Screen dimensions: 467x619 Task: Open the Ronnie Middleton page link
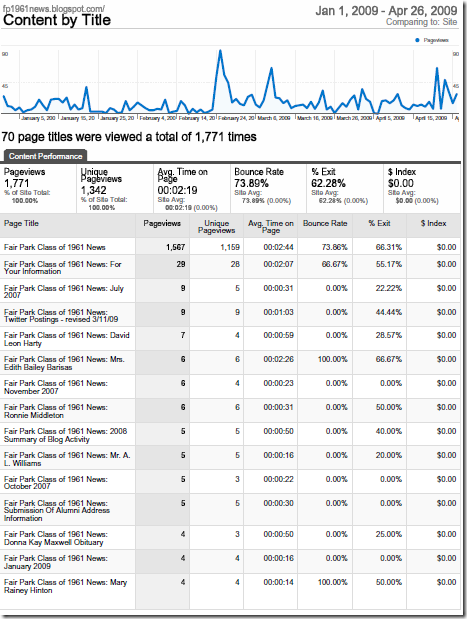pos(56,411)
